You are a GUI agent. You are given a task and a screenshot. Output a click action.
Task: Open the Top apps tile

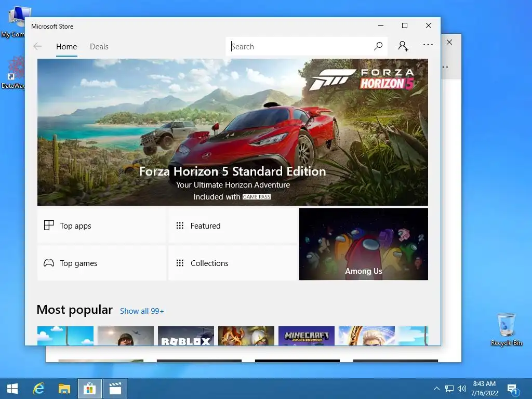101,225
